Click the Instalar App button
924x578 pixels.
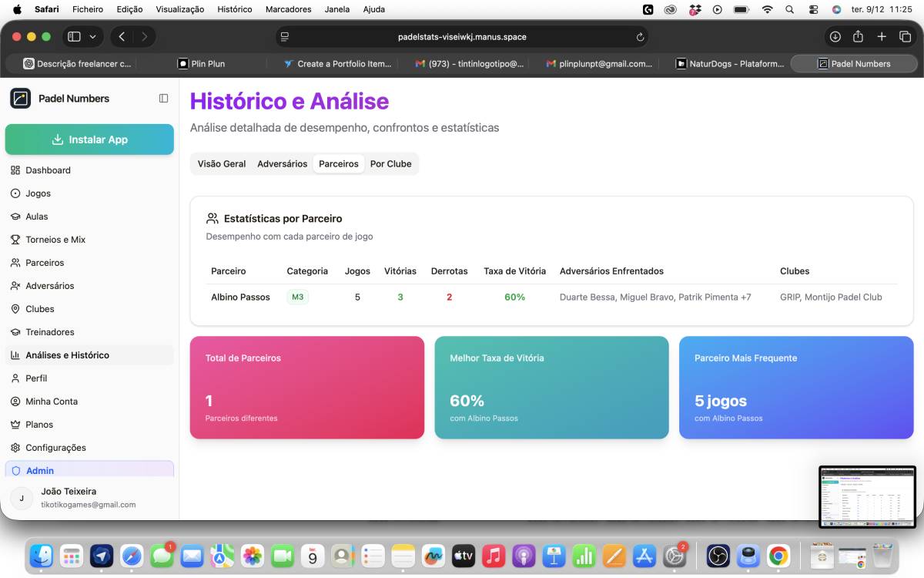click(x=89, y=139)
